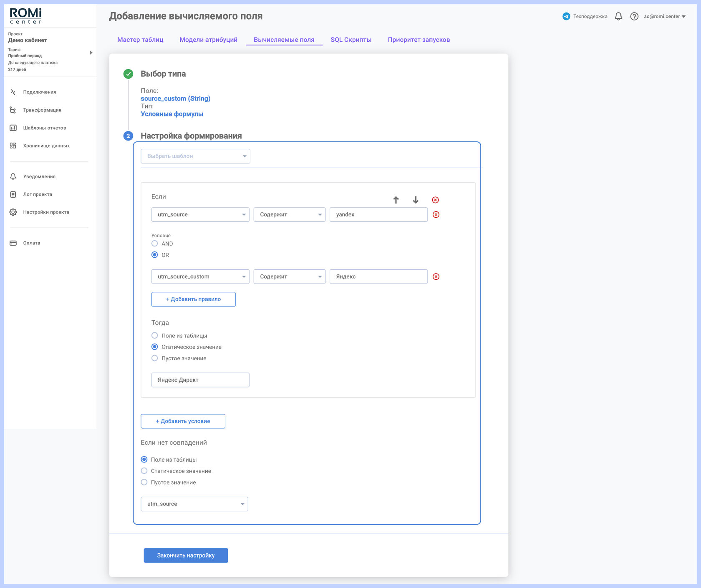Click Закончить настройку button
The image size is (701, 588).
(x=186, y=556)
